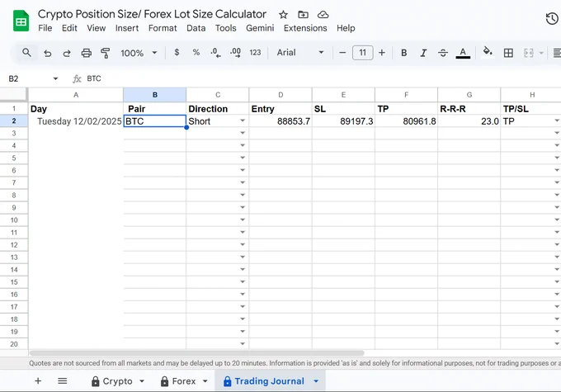Click the horizontal scrollbar
Screen dimensions: 561x392
point(197,353)
